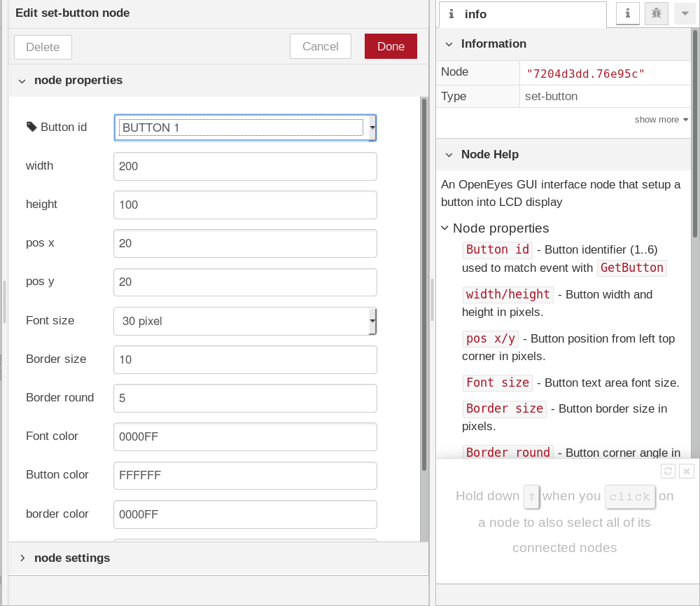Click the node id "7204d3dd.76e95c"
Screen dimensions: 700x606
(x=585, y=74)
